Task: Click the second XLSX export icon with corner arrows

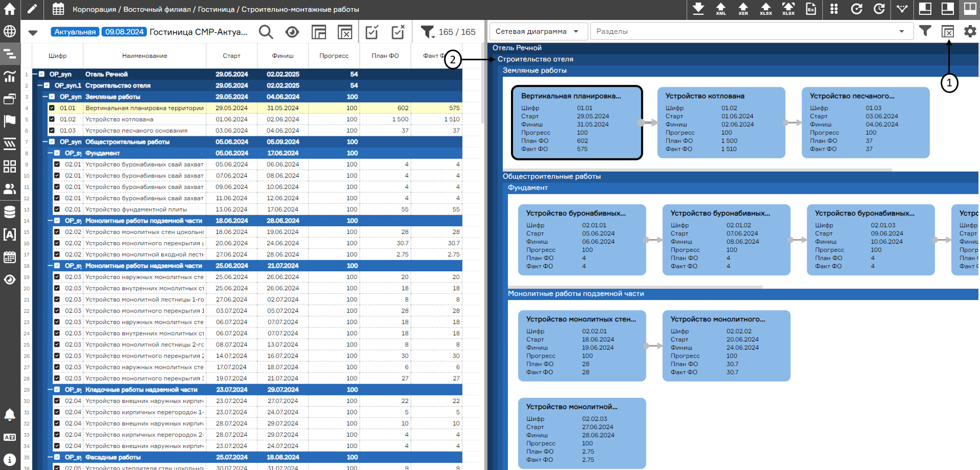Action: 788,9
